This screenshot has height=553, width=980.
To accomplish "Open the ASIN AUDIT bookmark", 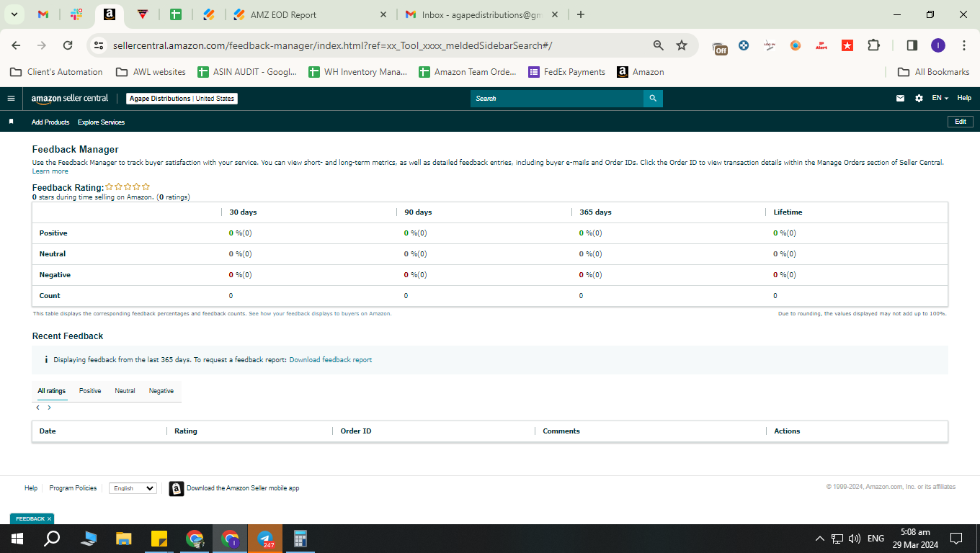I will [247, 72].
